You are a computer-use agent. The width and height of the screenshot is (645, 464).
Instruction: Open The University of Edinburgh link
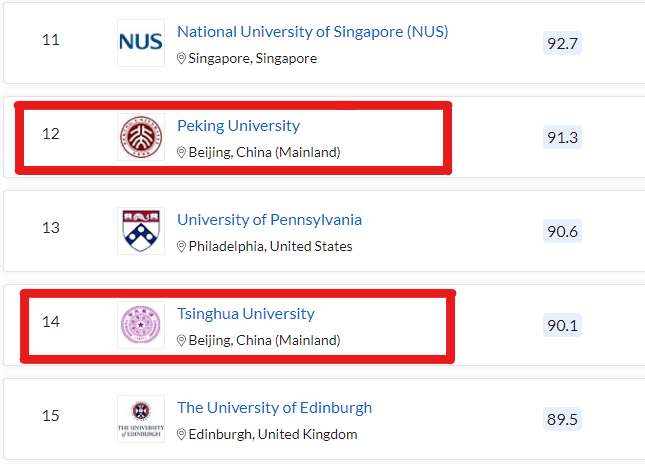[274, 408]
